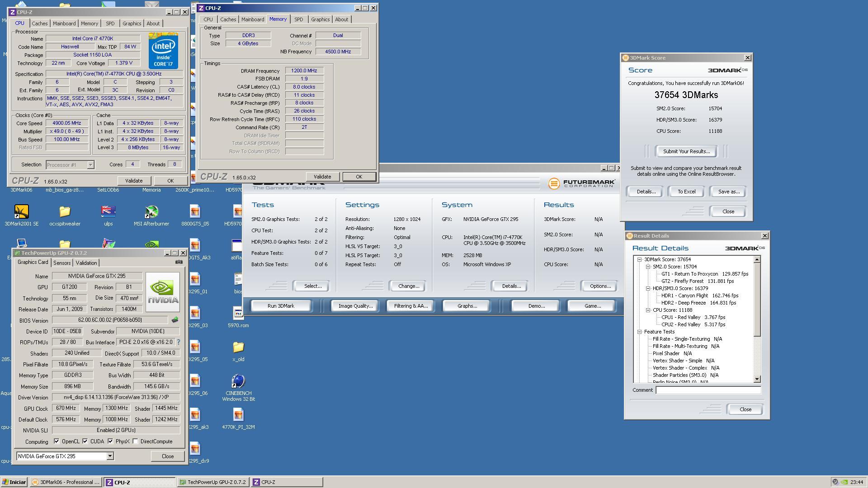Click Close button in GPU-Z window

coord(168,456)
